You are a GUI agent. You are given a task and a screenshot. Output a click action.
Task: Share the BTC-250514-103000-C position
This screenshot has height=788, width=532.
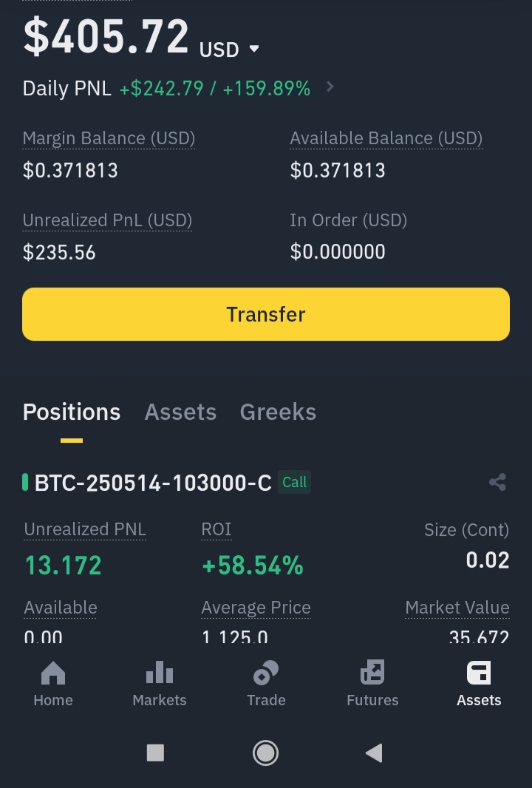point(497,483)
